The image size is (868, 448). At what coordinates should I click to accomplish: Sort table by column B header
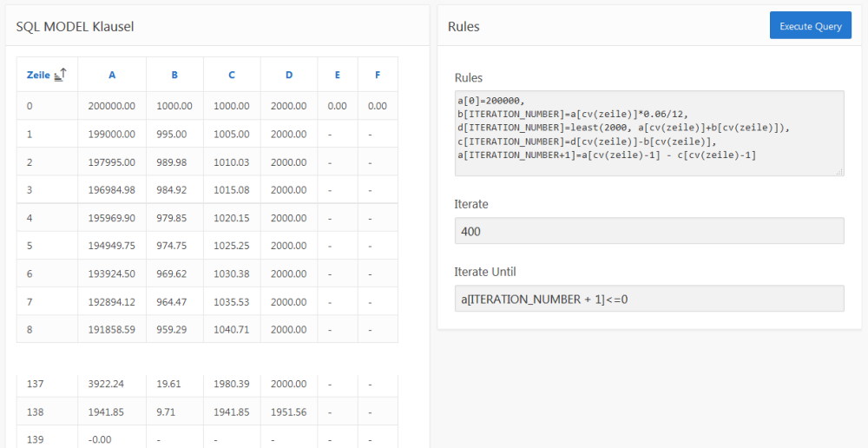pyautogui.click(x=174, y=75)
